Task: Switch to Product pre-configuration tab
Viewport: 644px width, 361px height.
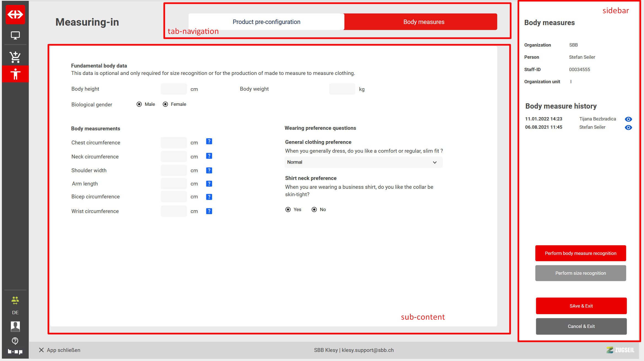Action: (266, 22)
